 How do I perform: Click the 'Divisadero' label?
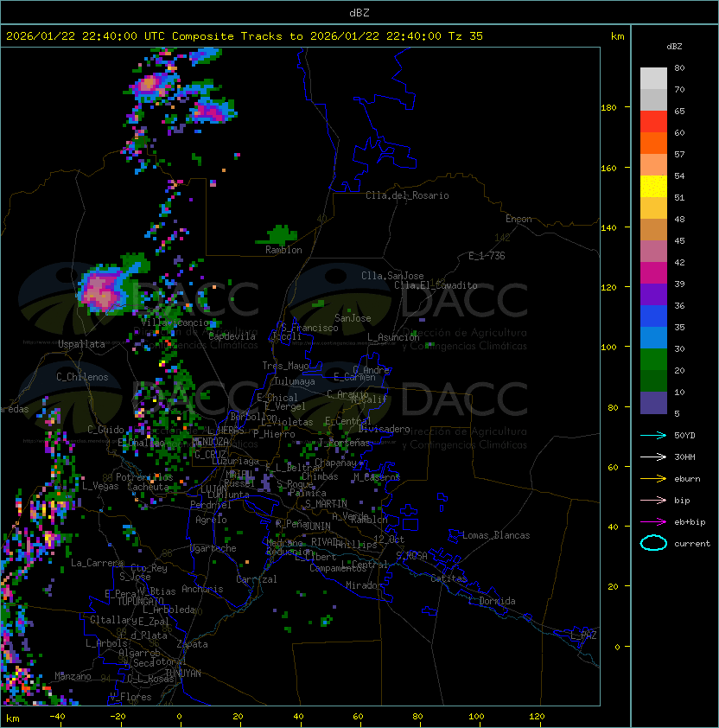385,429
